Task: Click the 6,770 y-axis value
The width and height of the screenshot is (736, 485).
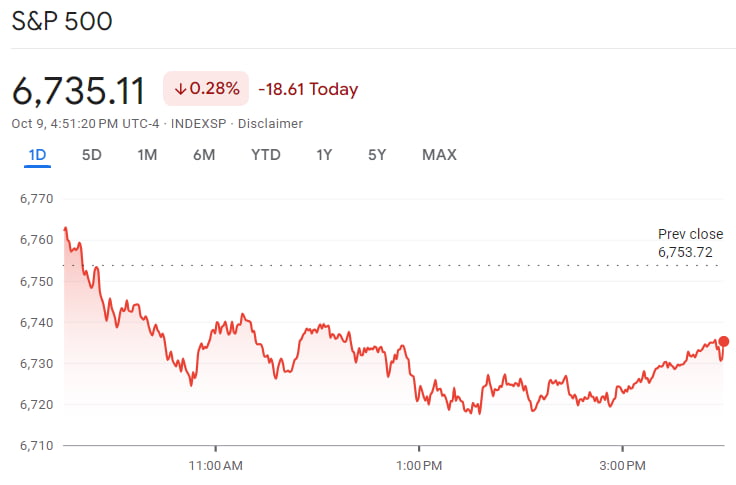Action: [x=36, y=198]
